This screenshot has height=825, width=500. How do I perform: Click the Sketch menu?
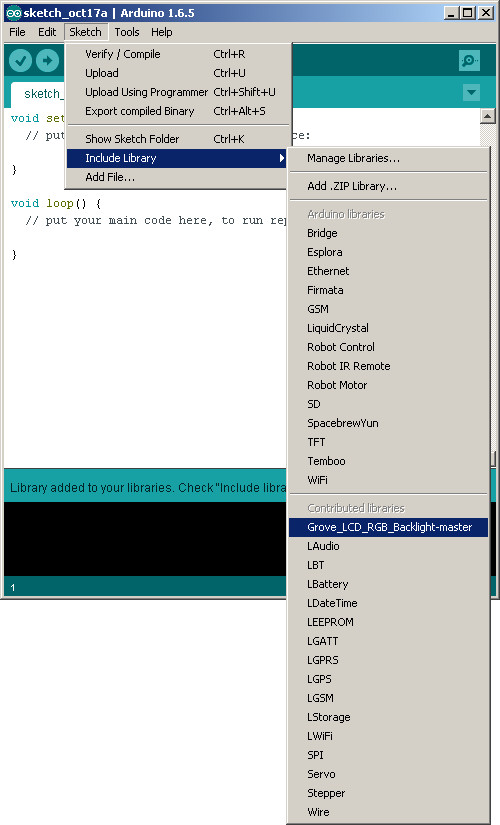pyautogui.click(x=85, y=32)
